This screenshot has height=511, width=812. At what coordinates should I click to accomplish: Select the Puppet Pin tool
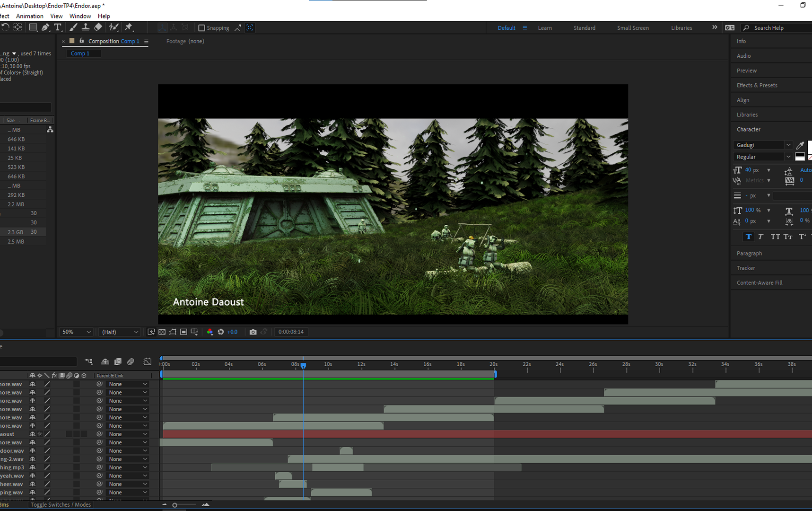[x=129, y=27]
